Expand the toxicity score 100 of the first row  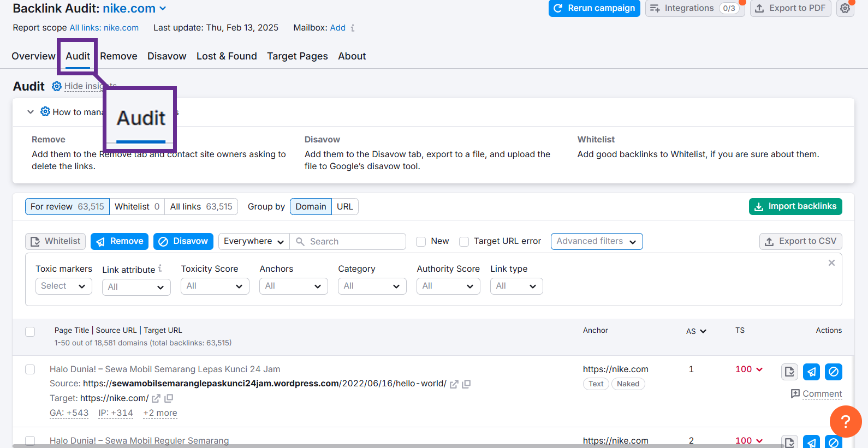pos(749,369)
